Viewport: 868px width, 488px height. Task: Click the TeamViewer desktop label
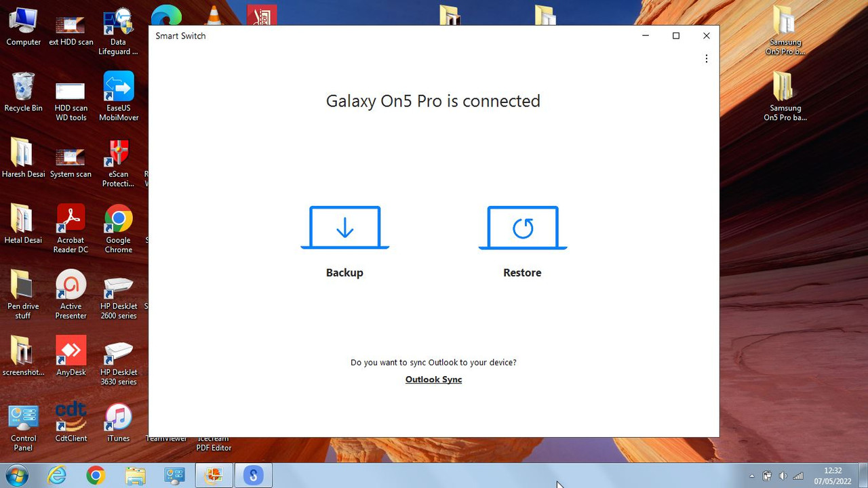tap(166, 439)
